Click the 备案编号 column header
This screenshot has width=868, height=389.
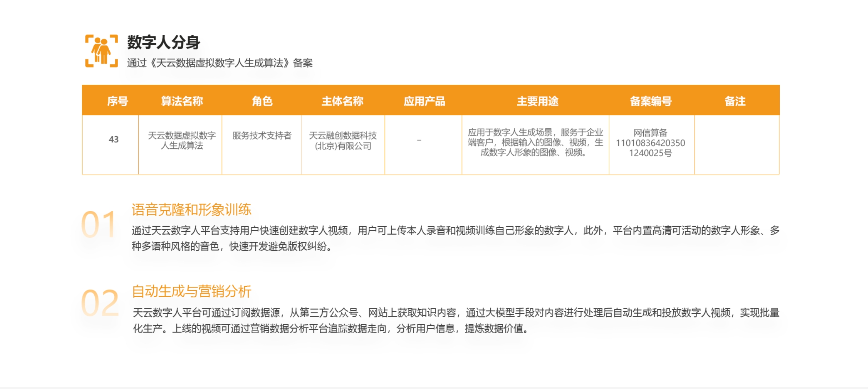click(651, 101)
